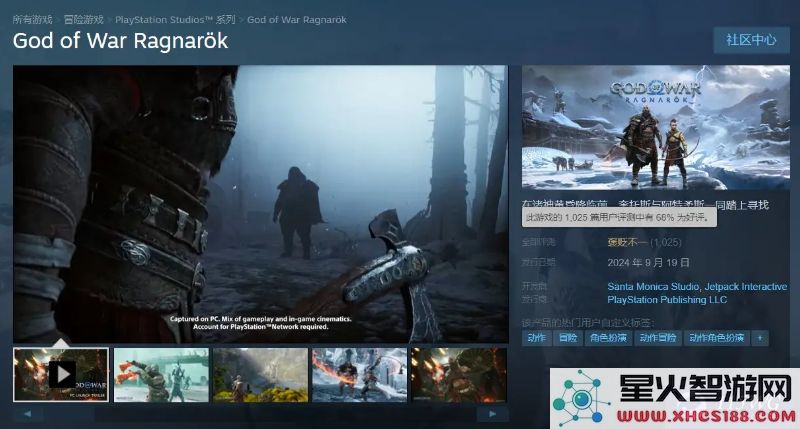Click God of War Ragnarok breadcrumb link

(x=296, y=20)
